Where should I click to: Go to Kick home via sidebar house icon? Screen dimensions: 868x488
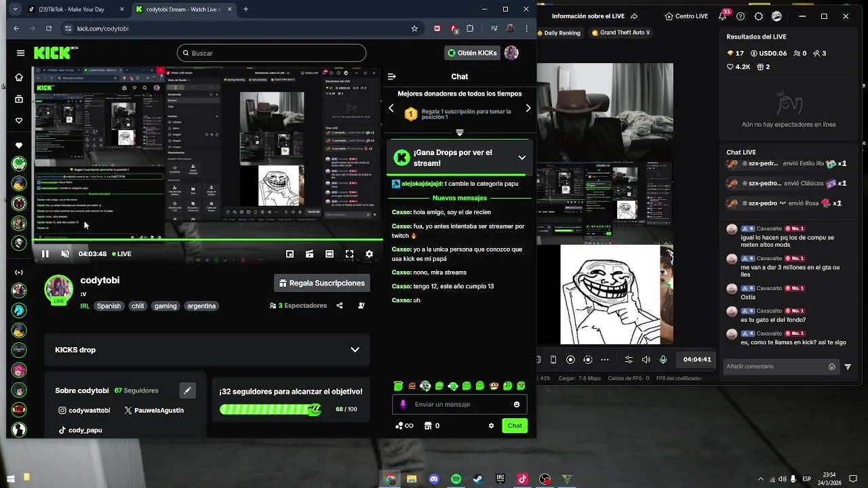[x=19, y=77]
